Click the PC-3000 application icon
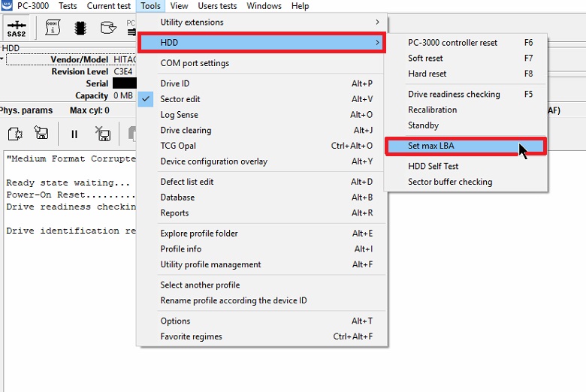 (x=7, y=5)
